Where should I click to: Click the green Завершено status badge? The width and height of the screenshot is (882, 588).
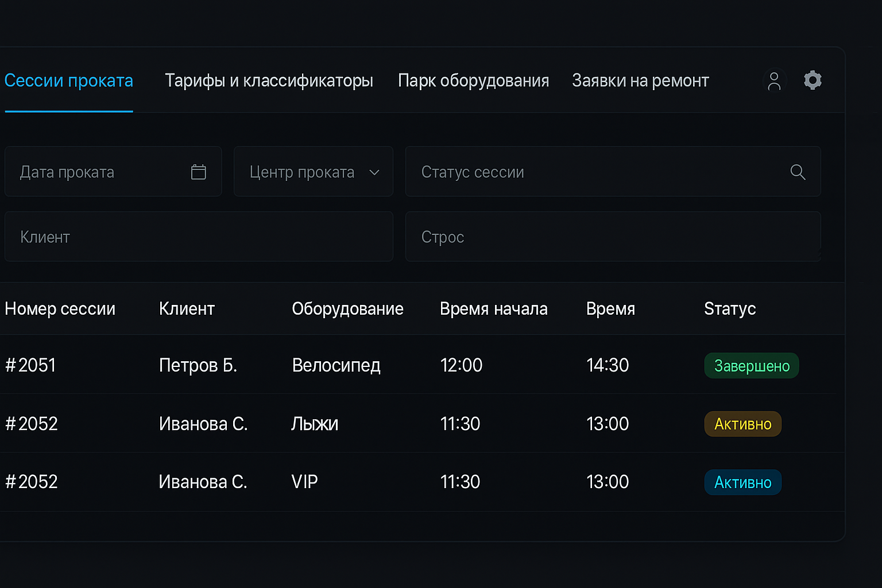pos(751,366)
